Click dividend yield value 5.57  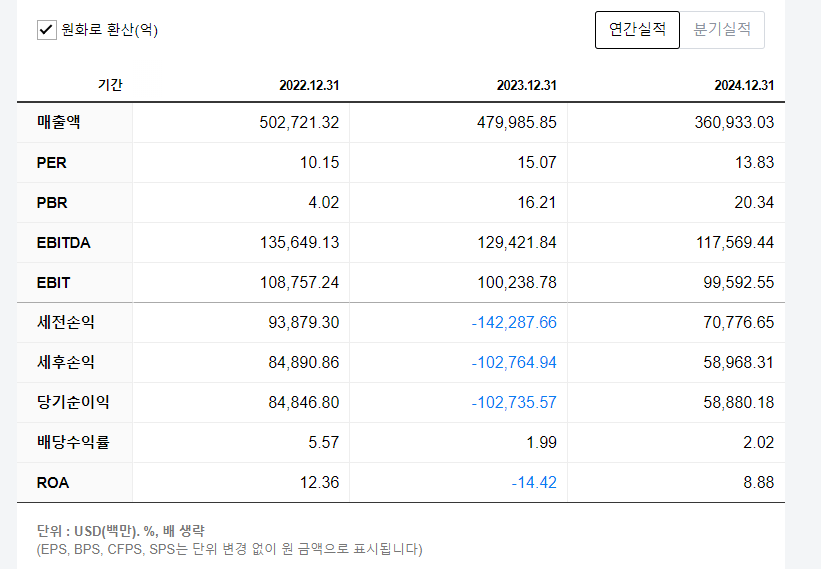pos(324,442)
